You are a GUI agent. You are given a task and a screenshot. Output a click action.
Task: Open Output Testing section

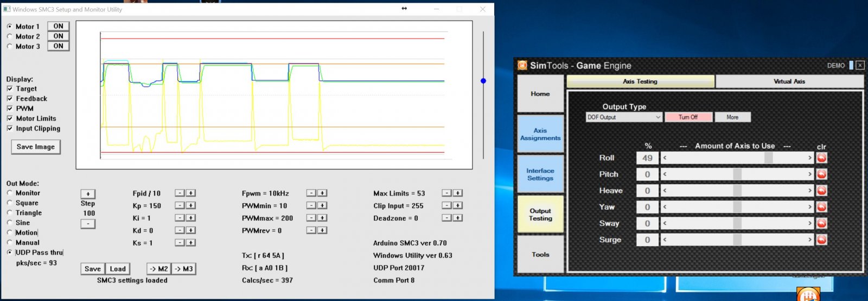pos(540,214)
